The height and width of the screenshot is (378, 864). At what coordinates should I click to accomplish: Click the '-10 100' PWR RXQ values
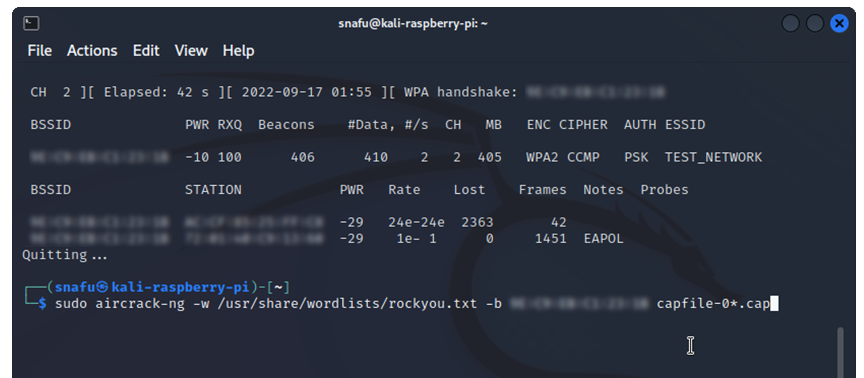213,158
